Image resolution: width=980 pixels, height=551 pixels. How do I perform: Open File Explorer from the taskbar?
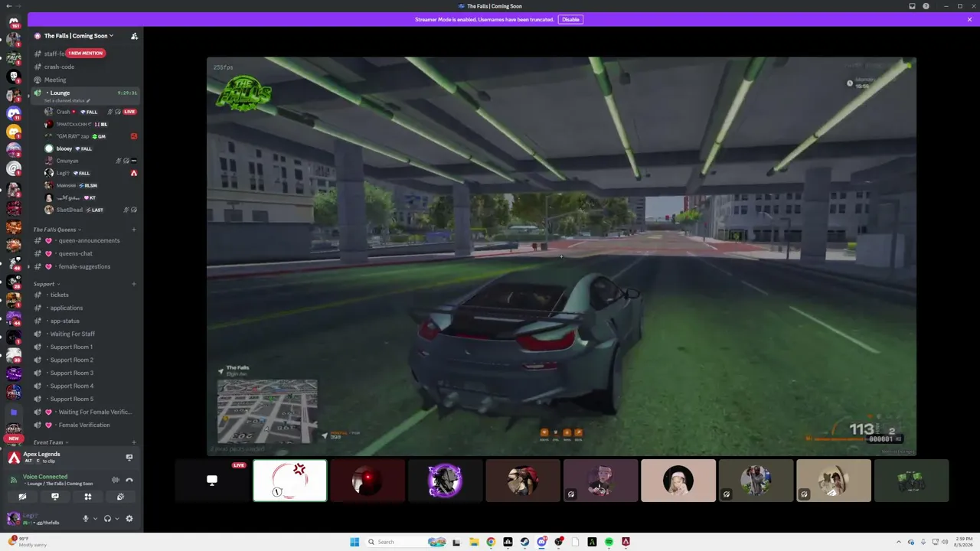[x=474, y=542]
